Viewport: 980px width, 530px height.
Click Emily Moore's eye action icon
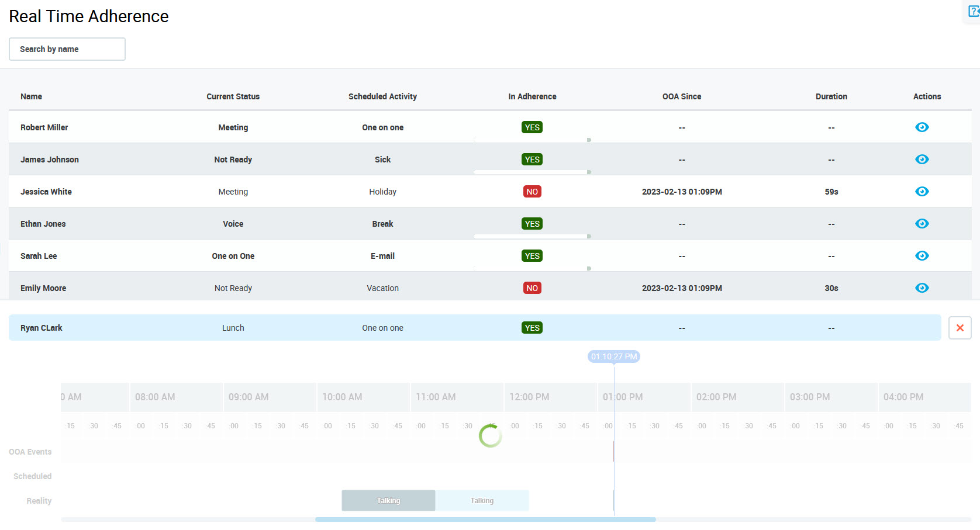point(922,288)
